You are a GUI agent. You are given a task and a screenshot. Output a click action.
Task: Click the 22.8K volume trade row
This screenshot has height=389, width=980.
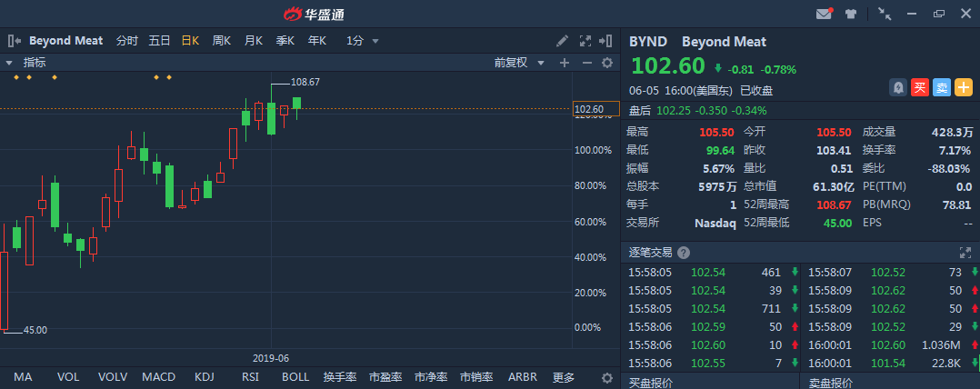click(x=890, y=362)
